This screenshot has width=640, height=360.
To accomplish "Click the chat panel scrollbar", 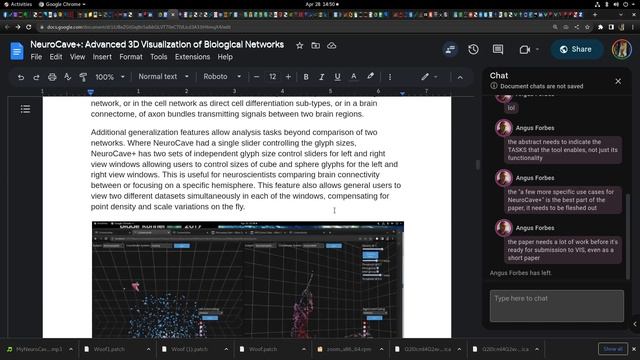I will click(628, 236).
